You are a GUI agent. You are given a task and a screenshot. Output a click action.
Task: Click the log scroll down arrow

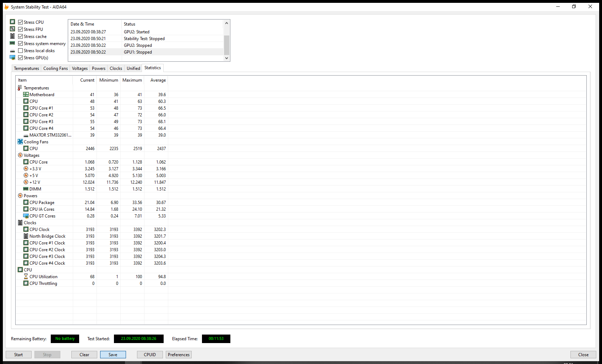point(226,58)
